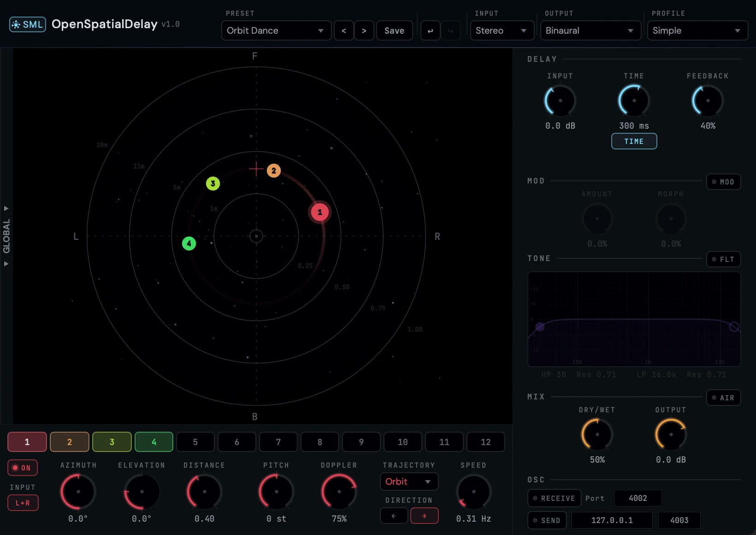This screenshot has width=756, height=535.
Task: Click the delay TIME knob
Action: click(634, 101)
